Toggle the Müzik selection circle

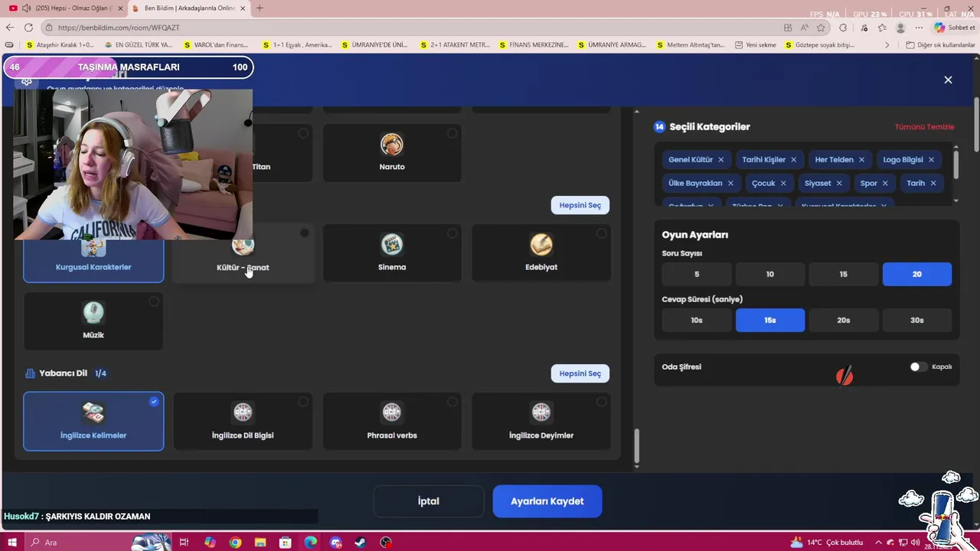(x=154, y=302)
